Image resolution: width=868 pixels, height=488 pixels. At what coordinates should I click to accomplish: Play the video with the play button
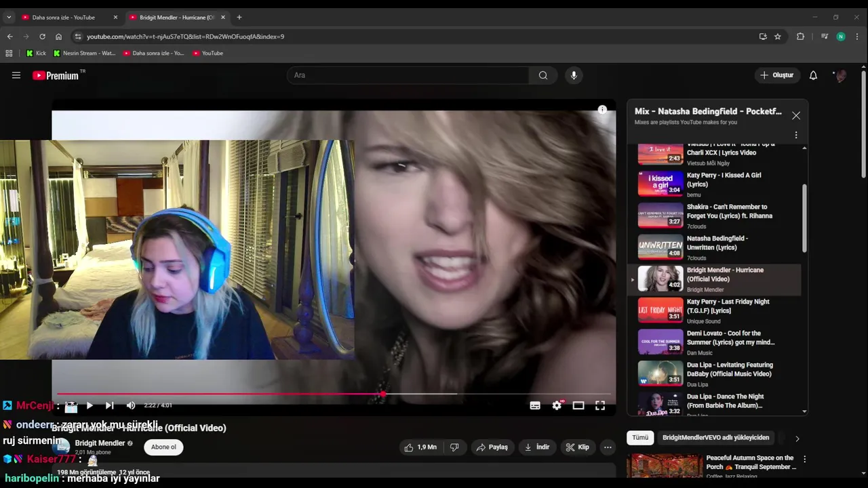(90, 405)
